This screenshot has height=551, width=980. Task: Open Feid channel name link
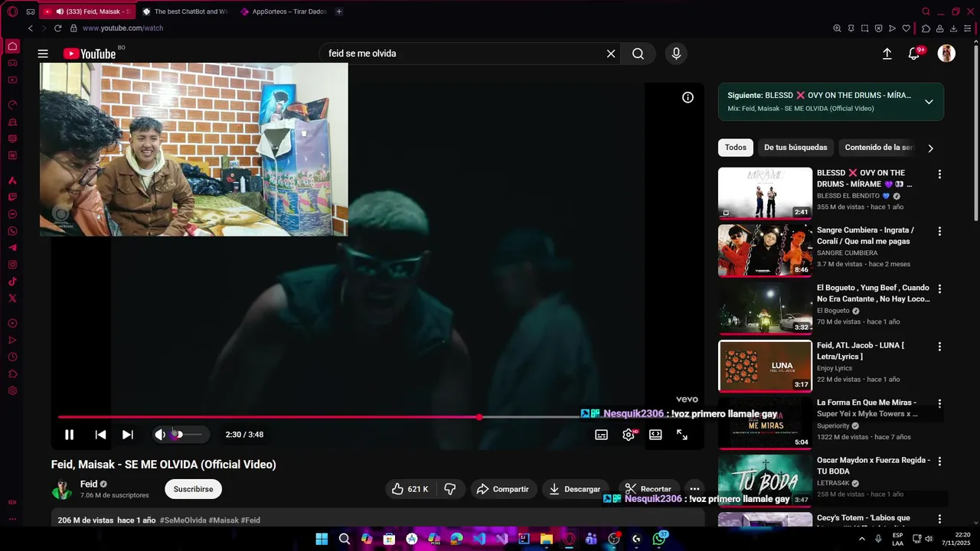coord(89,484)
